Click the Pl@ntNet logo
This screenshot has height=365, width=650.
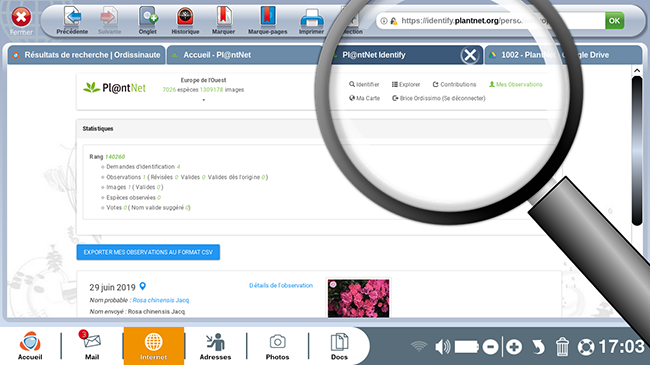(x=115, y=88)
